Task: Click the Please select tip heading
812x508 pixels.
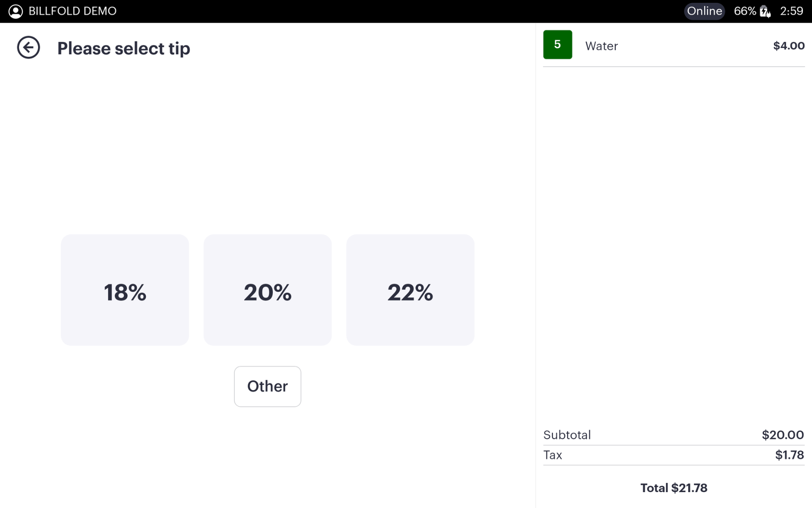Action: click(124, 48)
